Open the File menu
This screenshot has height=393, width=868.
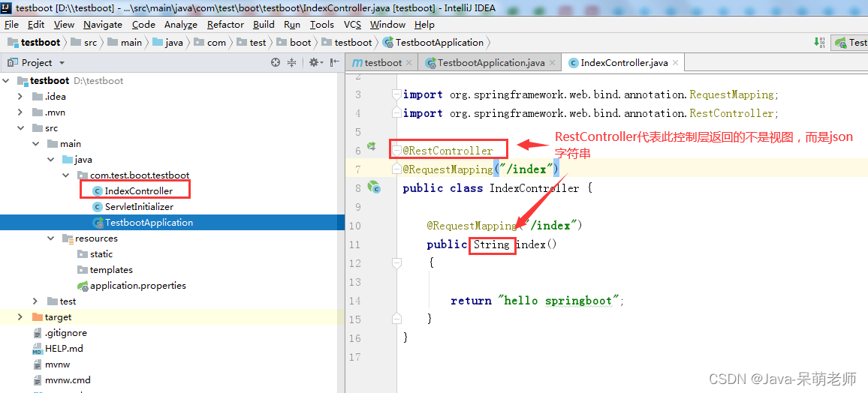click(x=11, y=24)
